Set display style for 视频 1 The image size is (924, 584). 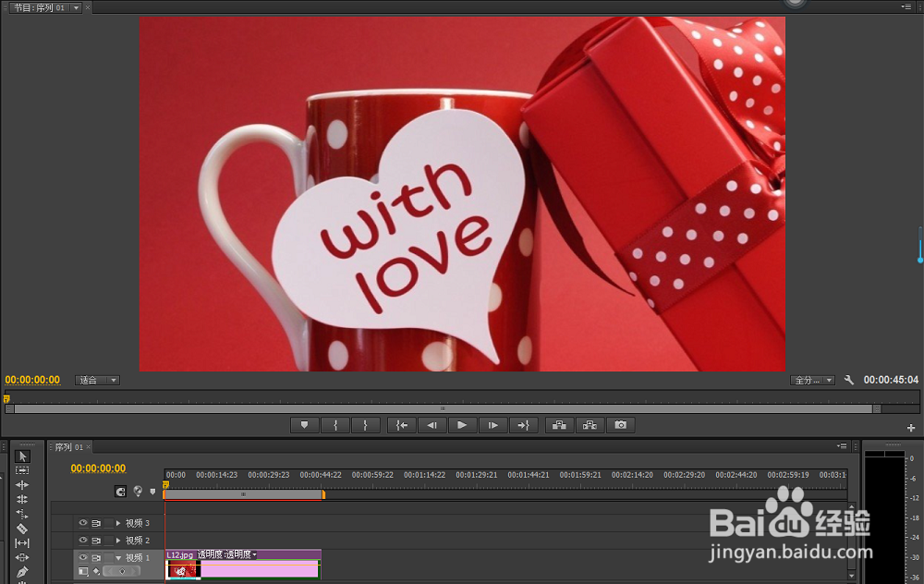(x=83, y=571)
